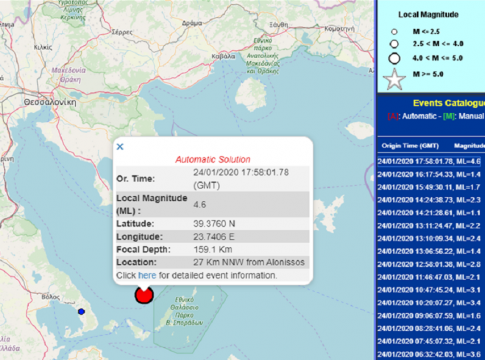Select event 24/01/2020 09:06:07.59, ML=1.6
This screenshot has height=360, width=485.
pos(429,316)
